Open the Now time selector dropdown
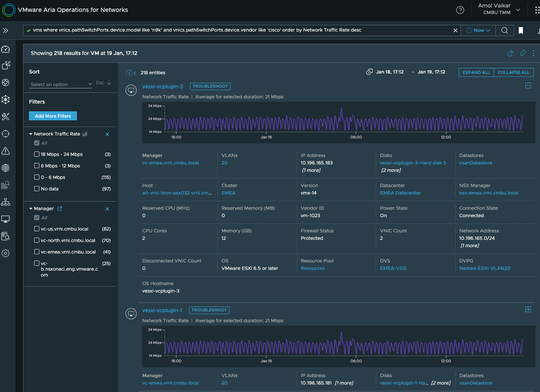 [x=478, y=30]
